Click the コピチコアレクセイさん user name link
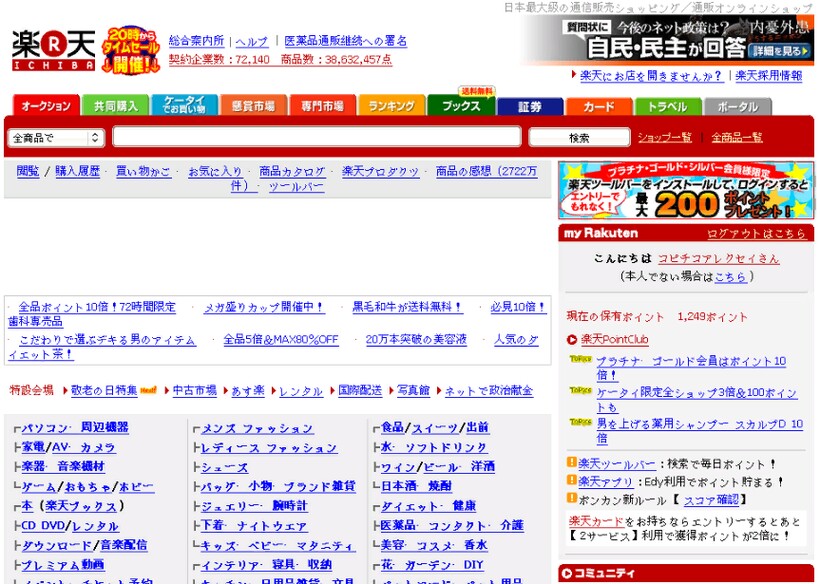Image resolution: width=820 pixels, height=584 pixels. (x=718, y=258)
